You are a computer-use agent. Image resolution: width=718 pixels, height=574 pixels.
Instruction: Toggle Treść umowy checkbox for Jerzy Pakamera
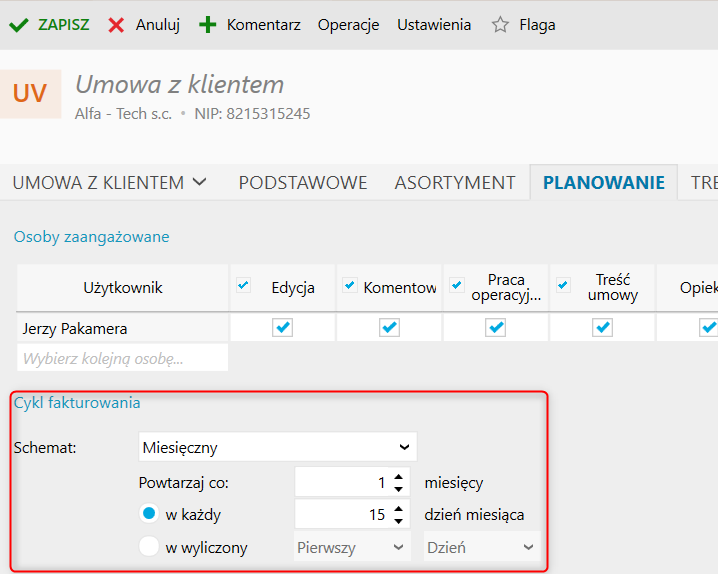coord(602,327)
